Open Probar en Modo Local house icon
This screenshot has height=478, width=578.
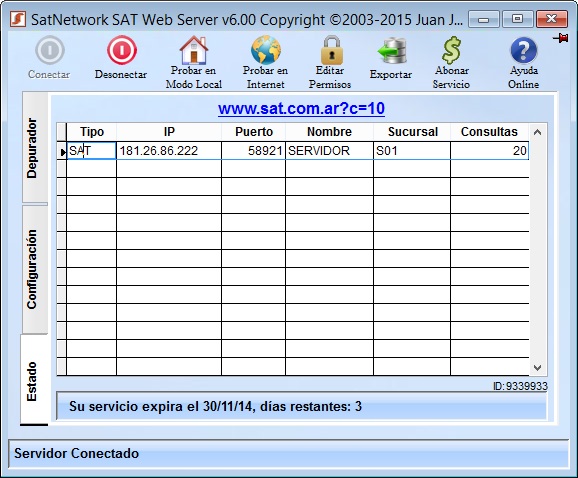194,50
